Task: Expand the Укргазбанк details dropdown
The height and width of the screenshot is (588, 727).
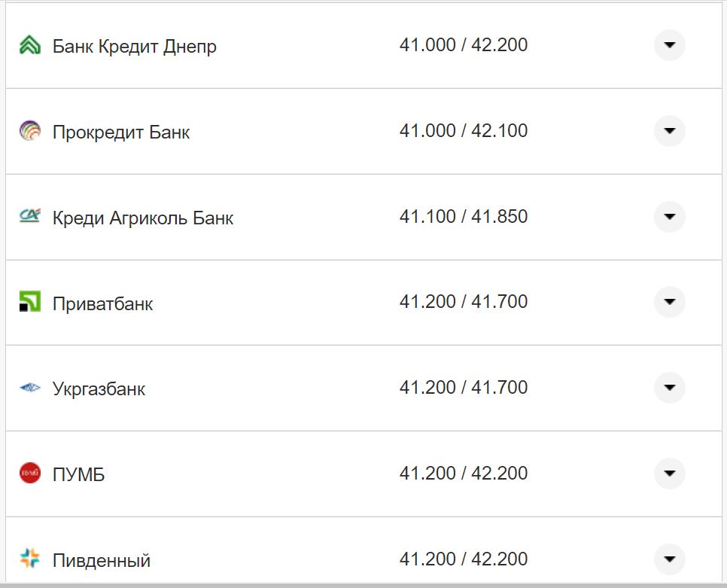Action: (669, 388)
